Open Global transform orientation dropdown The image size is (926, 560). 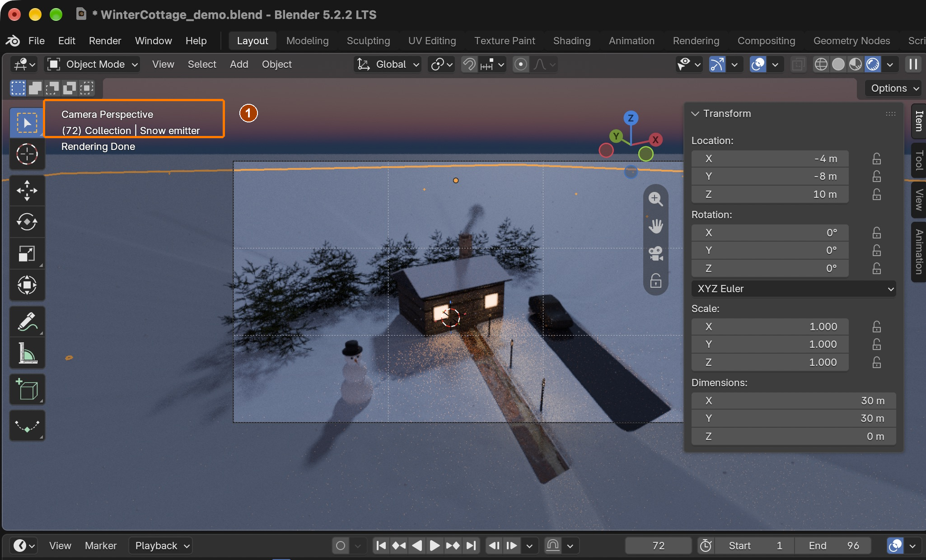[x=388, y=65]
